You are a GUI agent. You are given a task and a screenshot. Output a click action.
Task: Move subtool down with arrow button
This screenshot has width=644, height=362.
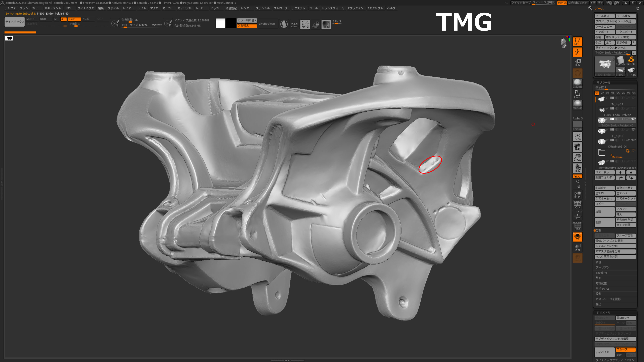[x=631, y=172]
